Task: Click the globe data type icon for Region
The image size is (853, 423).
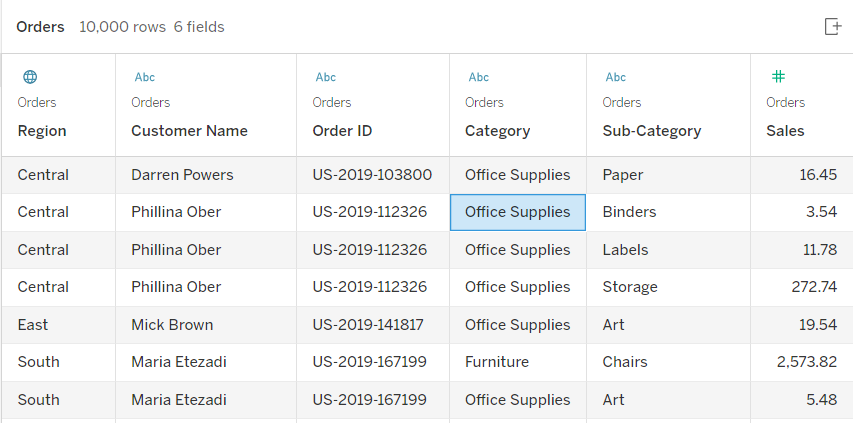Action: pyautogui.click(x=30, y=77)
